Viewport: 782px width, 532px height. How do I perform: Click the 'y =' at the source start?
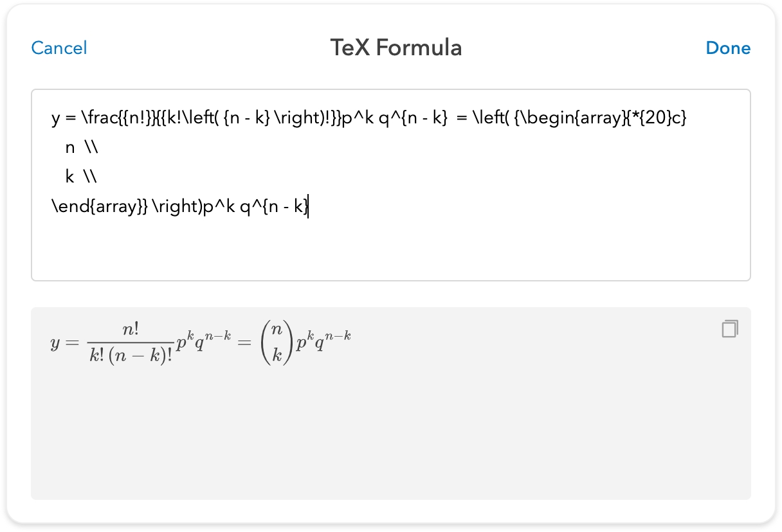coord(62,119)
